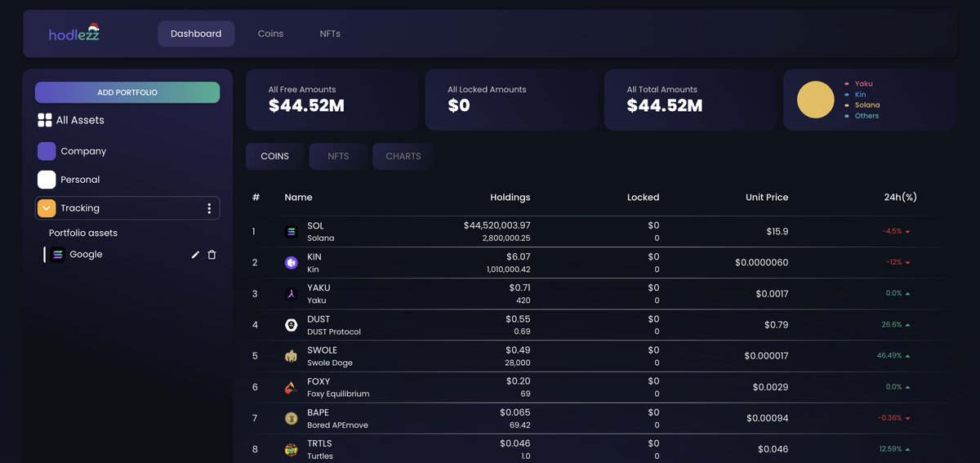The height and width of the screenshot is (463, 980).
Task: Click the FOXY Equilibrium coin icon
Action: 291,387
